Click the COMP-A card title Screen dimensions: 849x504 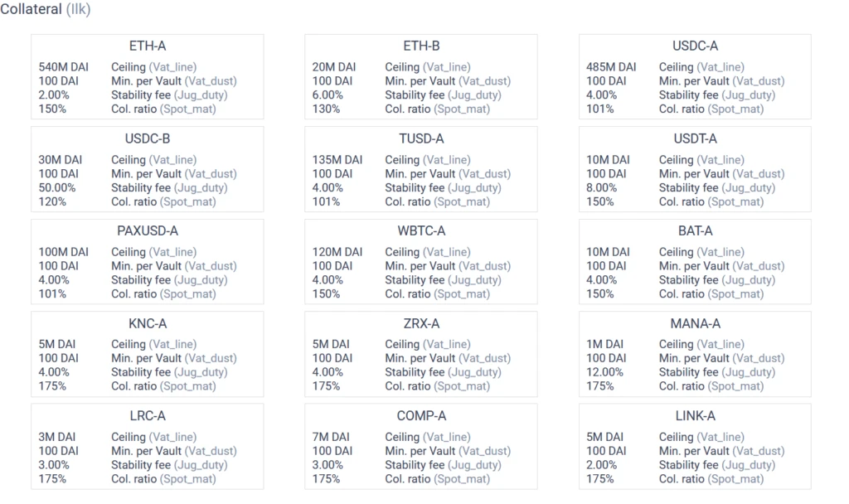421,416
